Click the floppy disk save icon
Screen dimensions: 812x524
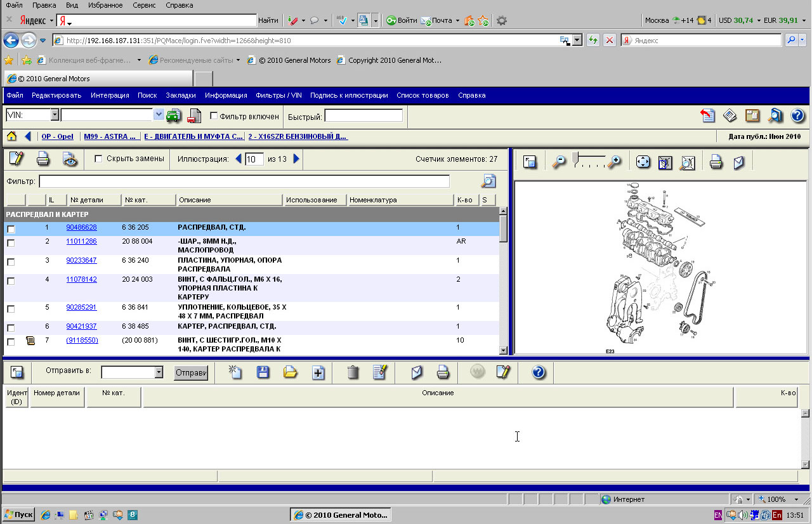263,373
